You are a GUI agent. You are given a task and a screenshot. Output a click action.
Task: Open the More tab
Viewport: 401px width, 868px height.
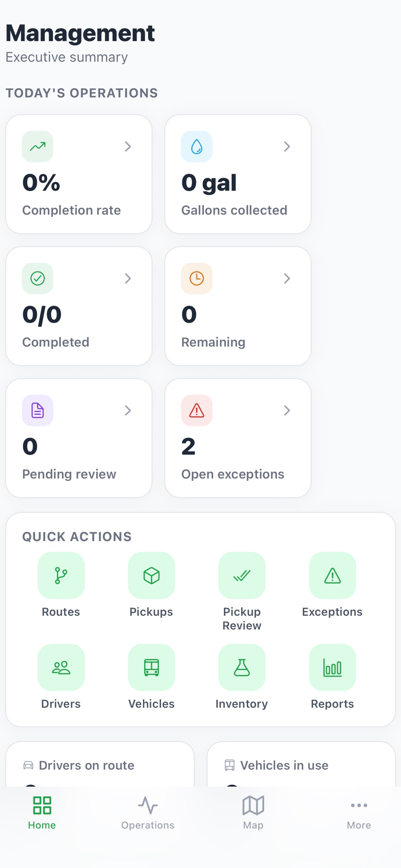pos(359,813)
